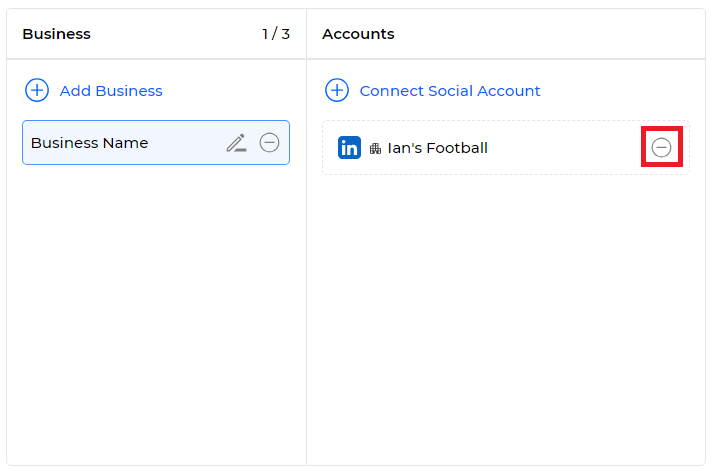Click empty space below the Business Name entry
The height and width of the screenshot is (473, 716).
[x=156, y=315]
